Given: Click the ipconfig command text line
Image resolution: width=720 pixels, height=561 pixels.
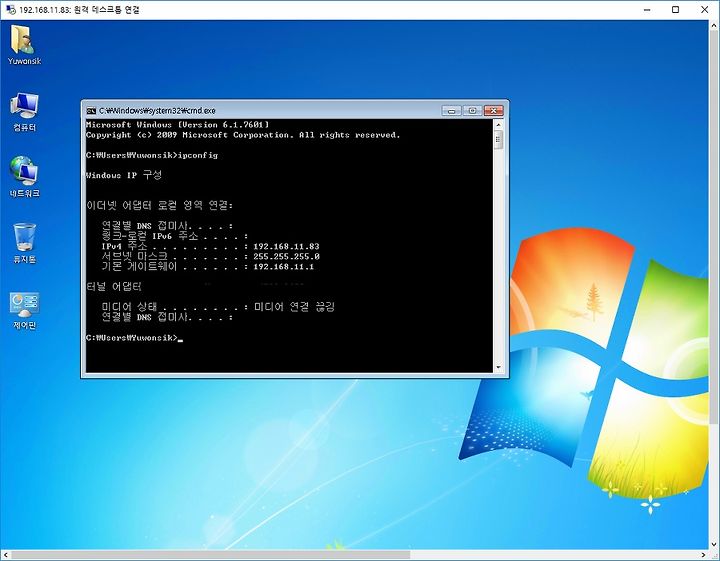Looking at the screenshot, I should (x=152, y=155).
